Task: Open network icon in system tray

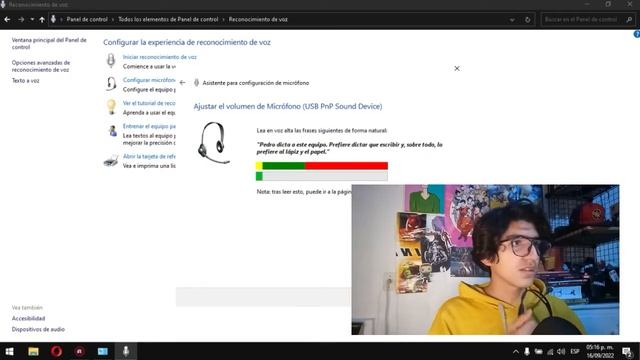Action: click(x=550, y=351)
